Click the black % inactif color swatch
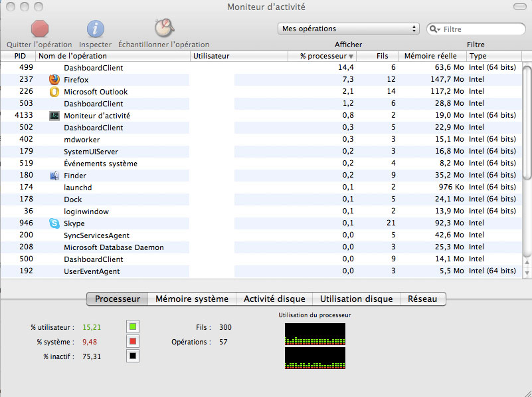The width and height of the screenshot is (532, 397). pyautogui.click(x=133, y=356)
